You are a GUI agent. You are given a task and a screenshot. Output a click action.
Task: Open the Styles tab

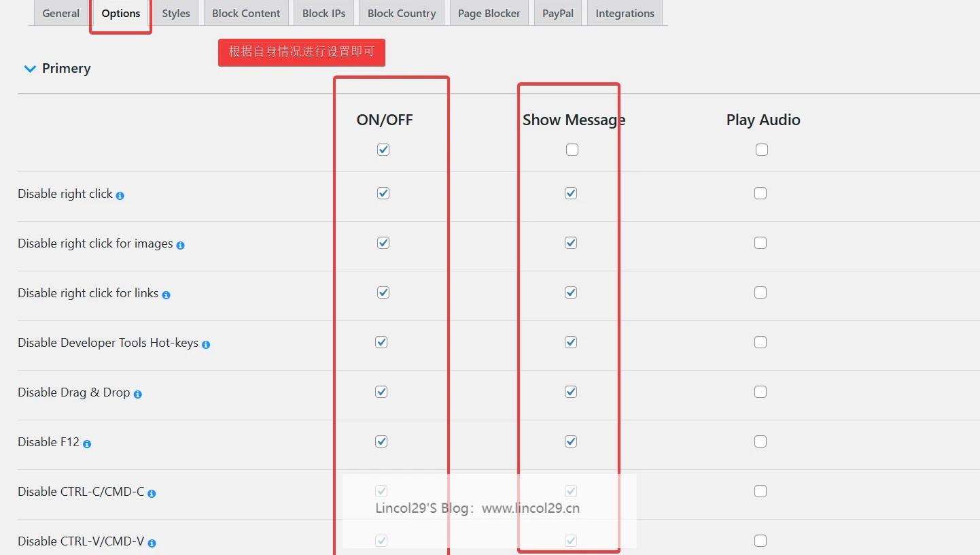pos(176,14)
